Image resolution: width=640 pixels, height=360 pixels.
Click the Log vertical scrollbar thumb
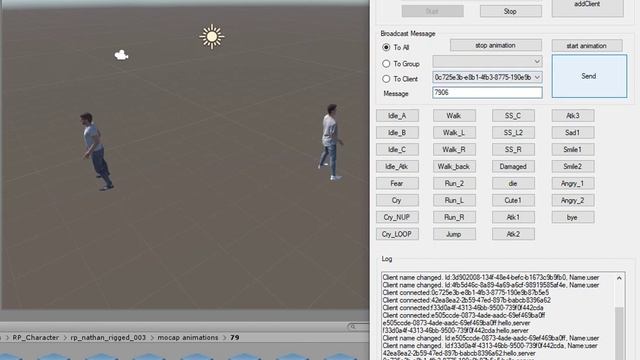[619, 333]
